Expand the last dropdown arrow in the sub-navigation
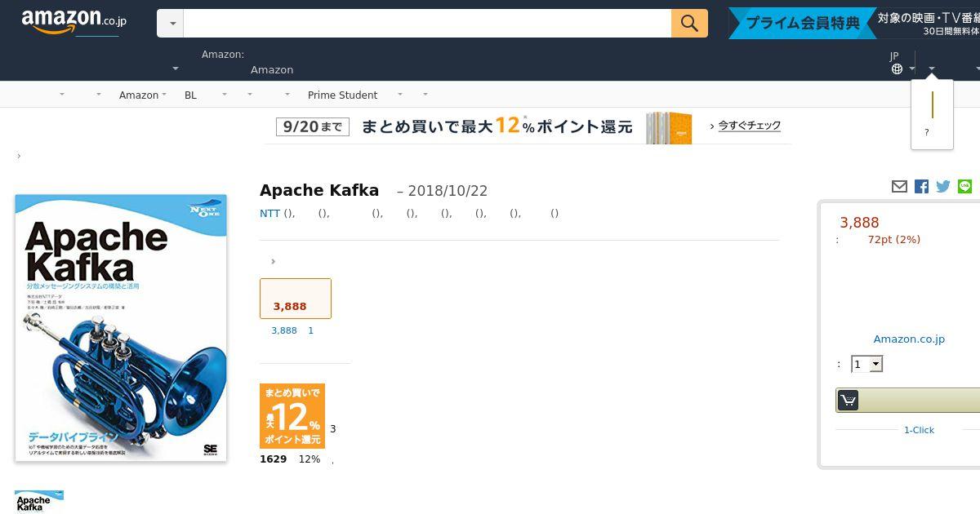Viewport: 980px width, 514px height. (425, 95)
